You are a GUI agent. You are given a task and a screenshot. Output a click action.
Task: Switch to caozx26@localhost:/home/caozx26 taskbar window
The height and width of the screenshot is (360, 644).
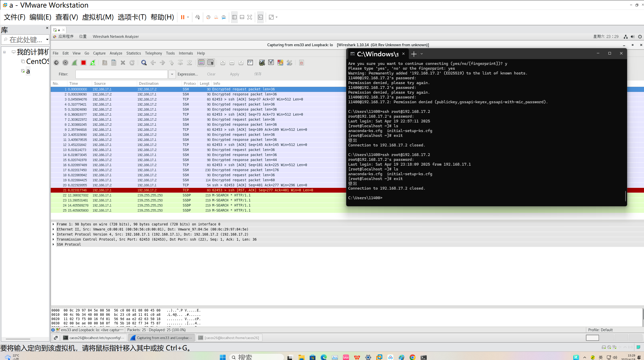[x=229, y=338]
